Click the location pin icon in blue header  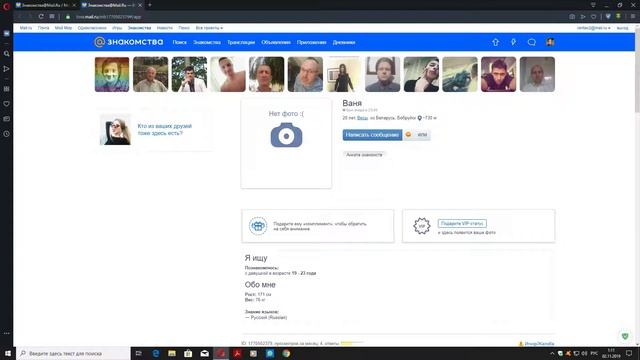click(513, 42)
